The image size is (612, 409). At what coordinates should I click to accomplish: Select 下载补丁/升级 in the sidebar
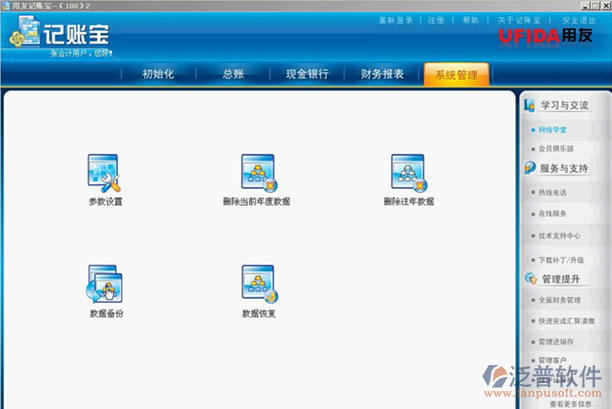pyautogui.click(x=560, y=259)
